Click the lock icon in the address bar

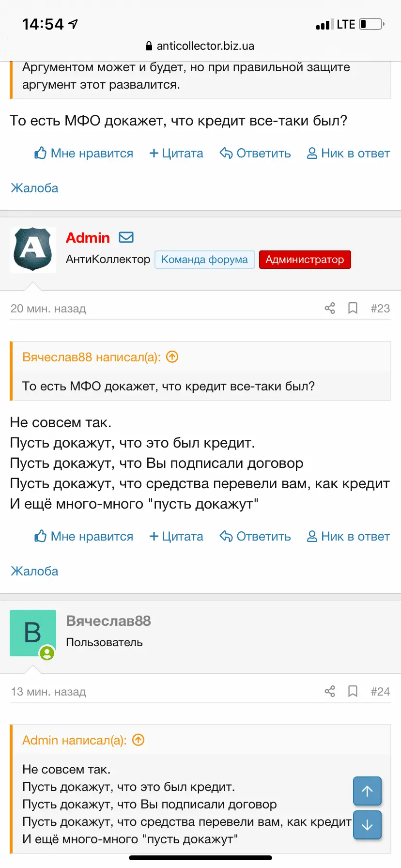tap(148, 46)
